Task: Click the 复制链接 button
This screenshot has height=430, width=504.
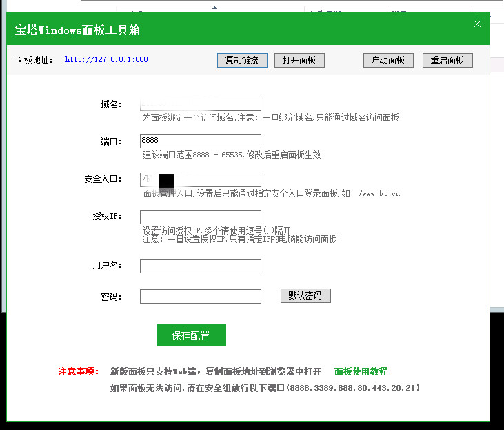Action: tap(242, 60)
